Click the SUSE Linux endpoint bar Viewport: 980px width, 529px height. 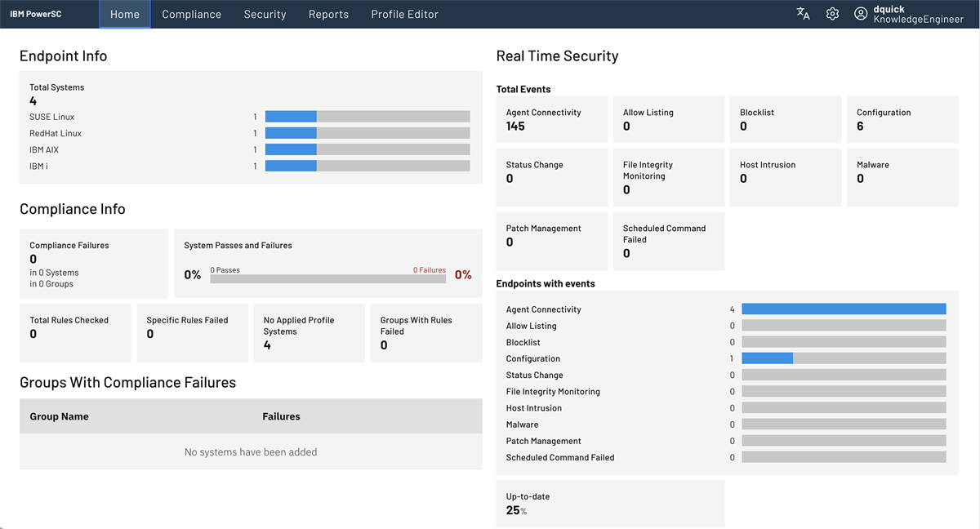pyautogui.click(x=367, y=117)
